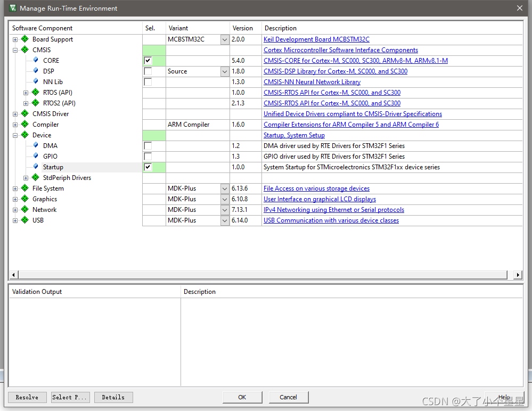Check the Device GPIO checkbox

pyautogui.click(x=148, y=157)
